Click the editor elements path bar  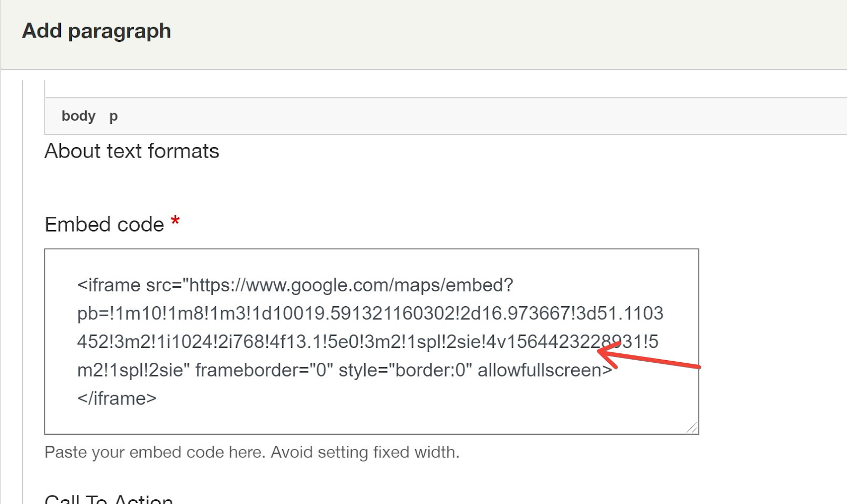[446, 116]
